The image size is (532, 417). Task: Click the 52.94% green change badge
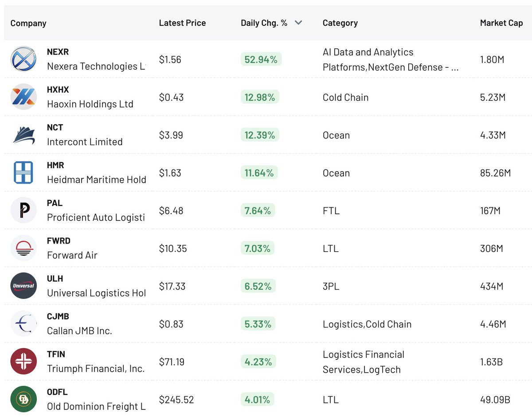click(261, 59)
